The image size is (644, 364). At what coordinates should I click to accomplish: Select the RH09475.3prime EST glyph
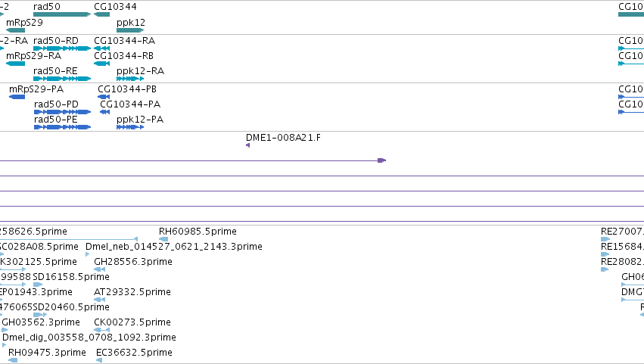13,361
